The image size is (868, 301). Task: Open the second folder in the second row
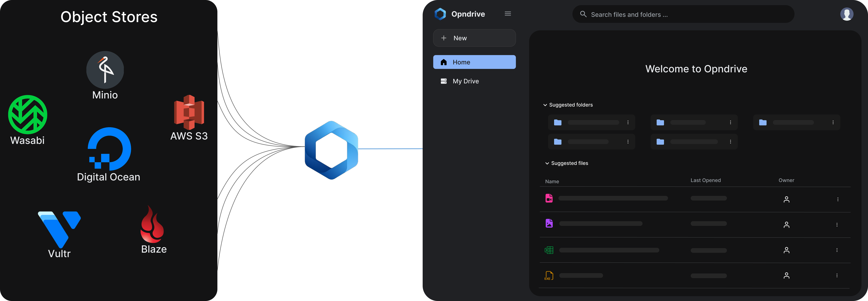pyautogui.click(x=694, y=142)
